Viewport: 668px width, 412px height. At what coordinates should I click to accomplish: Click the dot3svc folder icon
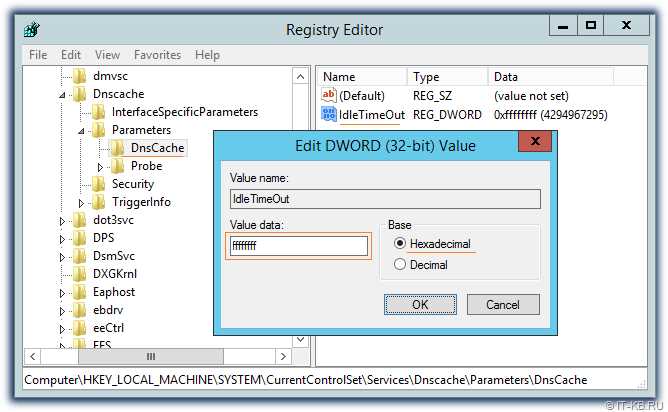[80, 220]
